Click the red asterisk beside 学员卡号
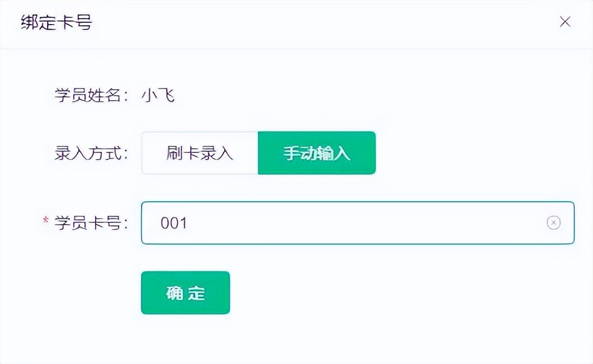The height and width of the screenshot is (364, 593). (x=46, y=221)
